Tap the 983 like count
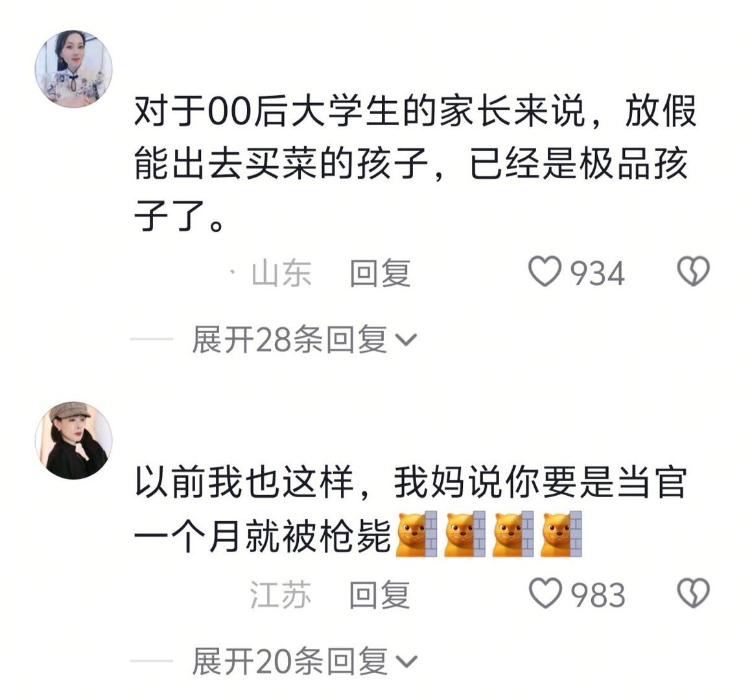 [598, 595]
